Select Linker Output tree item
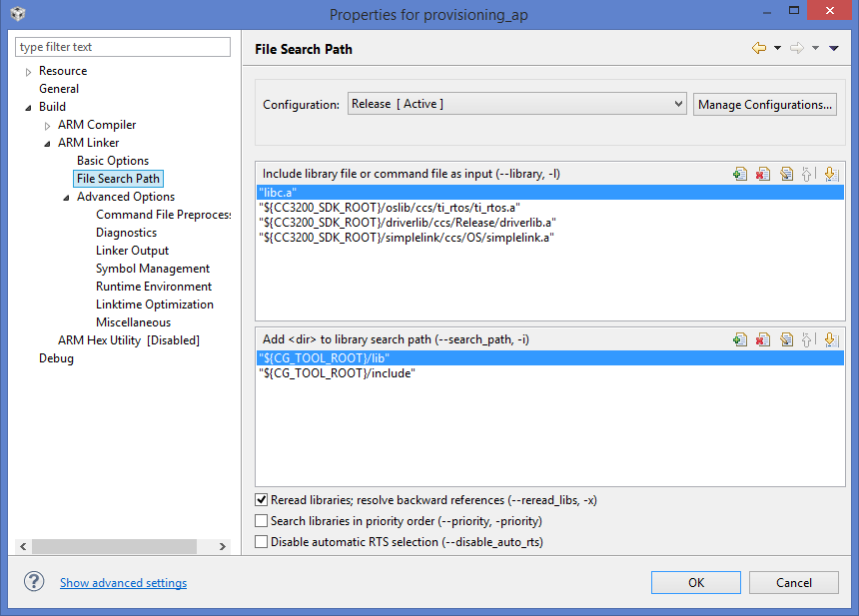 [x=132, y=251]
